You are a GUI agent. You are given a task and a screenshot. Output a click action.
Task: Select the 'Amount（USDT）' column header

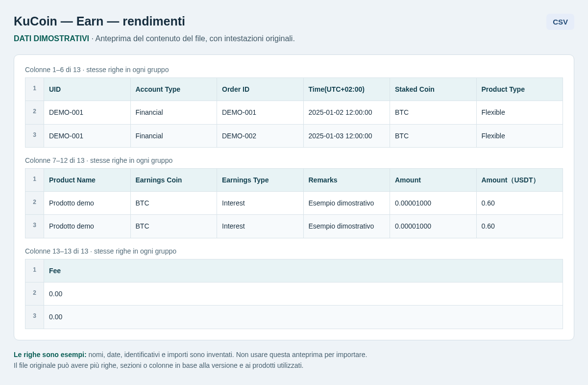pyautogui.click(x=520, y=180)
